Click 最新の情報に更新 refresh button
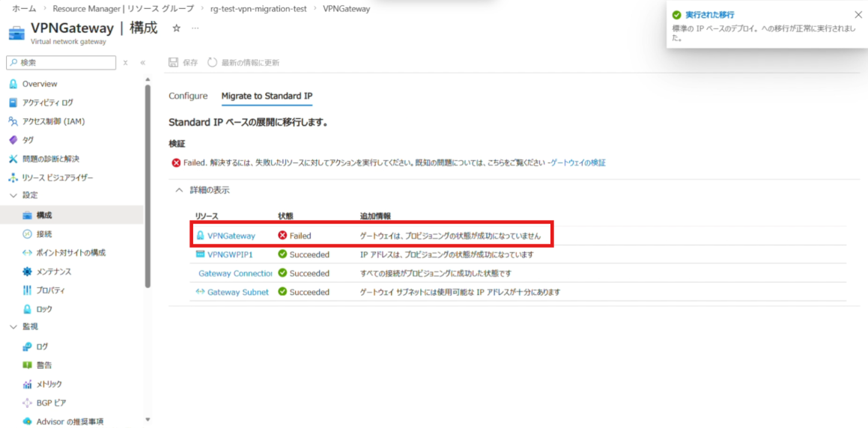The image size is (868, 428). (x=243, y=63)
